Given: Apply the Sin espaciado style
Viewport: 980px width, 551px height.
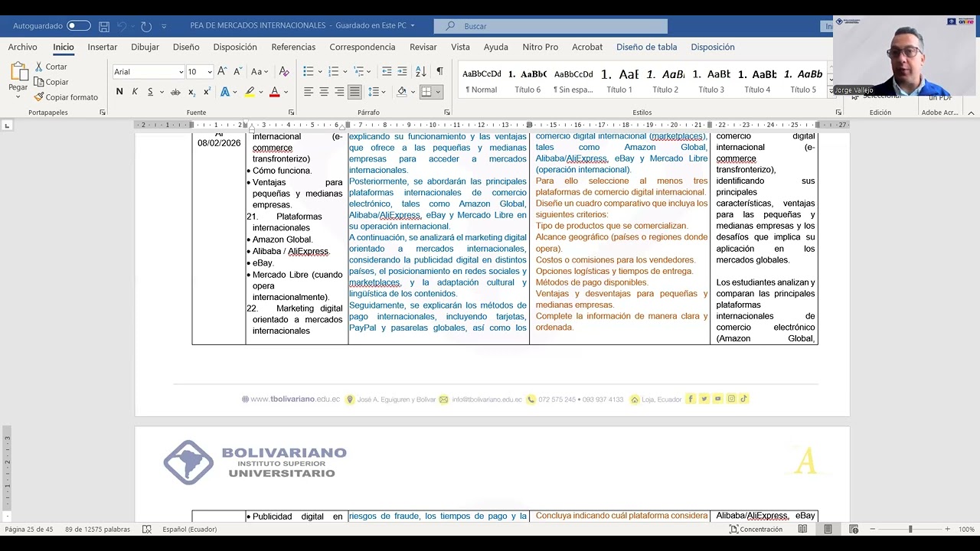Looking at the screenshot, I should click(x=573, y=81).
